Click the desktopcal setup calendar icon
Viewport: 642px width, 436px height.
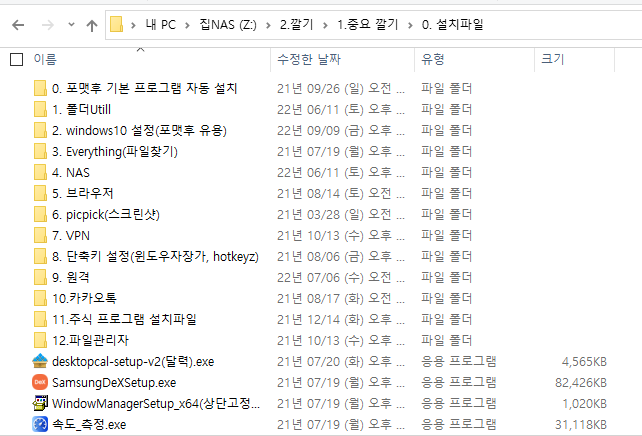pos(40,361)
